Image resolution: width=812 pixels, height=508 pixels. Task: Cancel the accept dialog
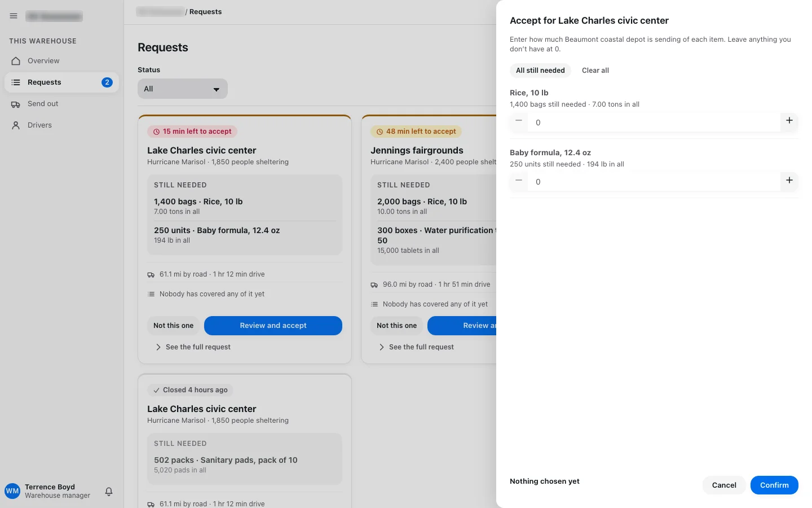point(724,485)
